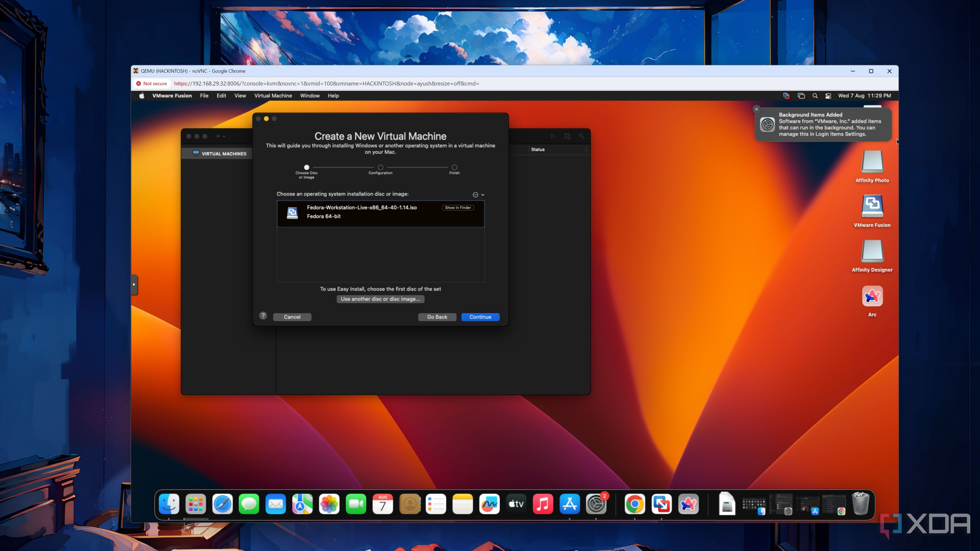
Task: Open Finder from the Dock
Action: coord(169,504)
